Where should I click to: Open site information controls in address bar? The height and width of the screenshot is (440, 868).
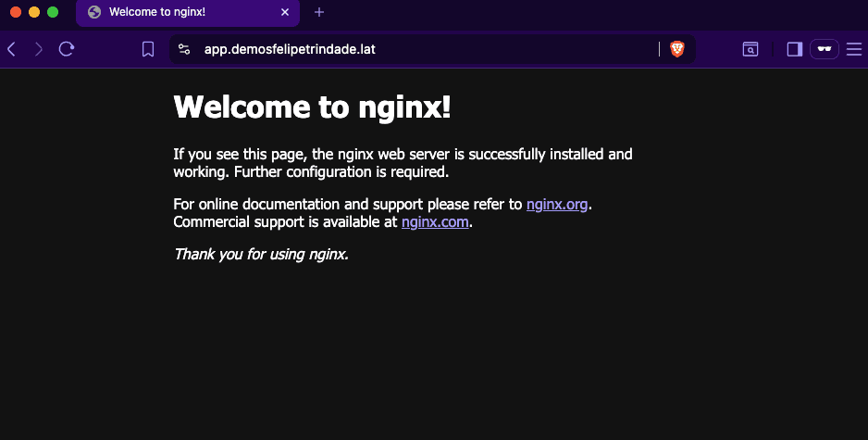tap(184, 49)
